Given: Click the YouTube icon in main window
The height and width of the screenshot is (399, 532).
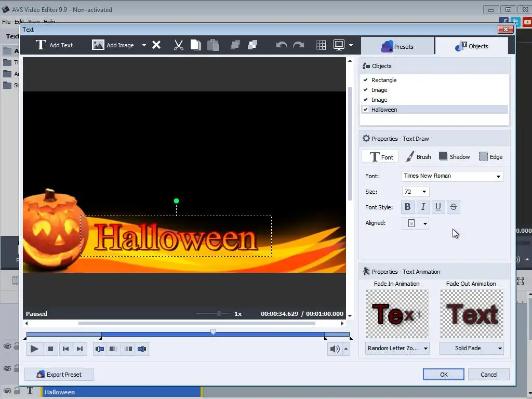Looking at the screenshot, I should (527, 22).
